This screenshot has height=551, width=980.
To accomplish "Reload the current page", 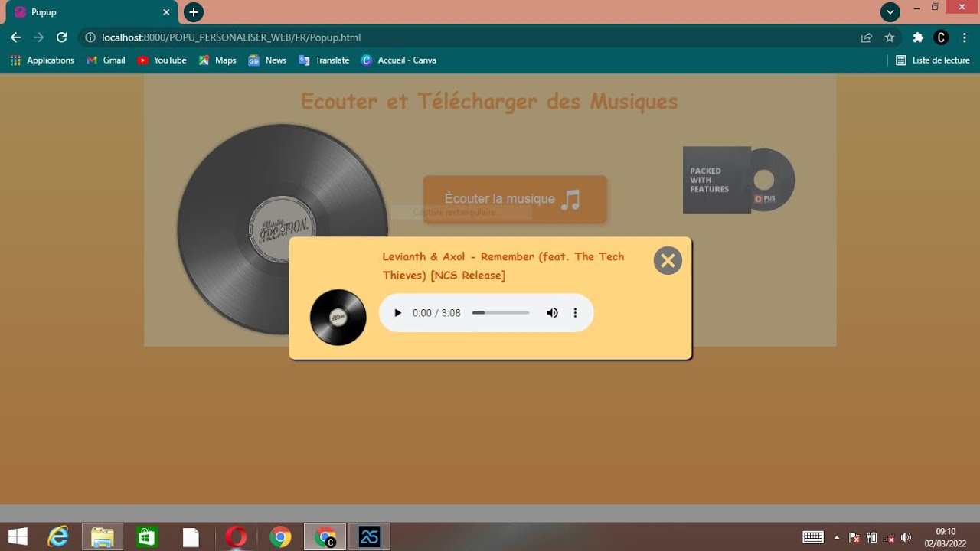I will 62,37.
